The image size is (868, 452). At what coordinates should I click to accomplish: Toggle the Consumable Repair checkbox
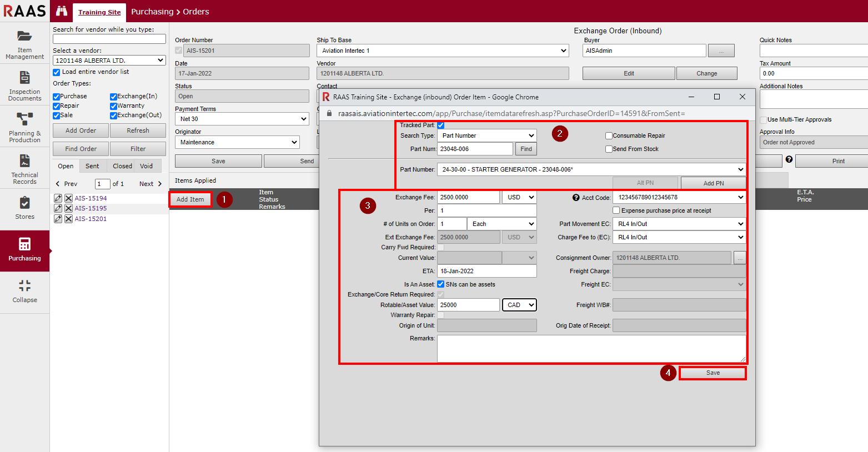click(x=609, y=135)
